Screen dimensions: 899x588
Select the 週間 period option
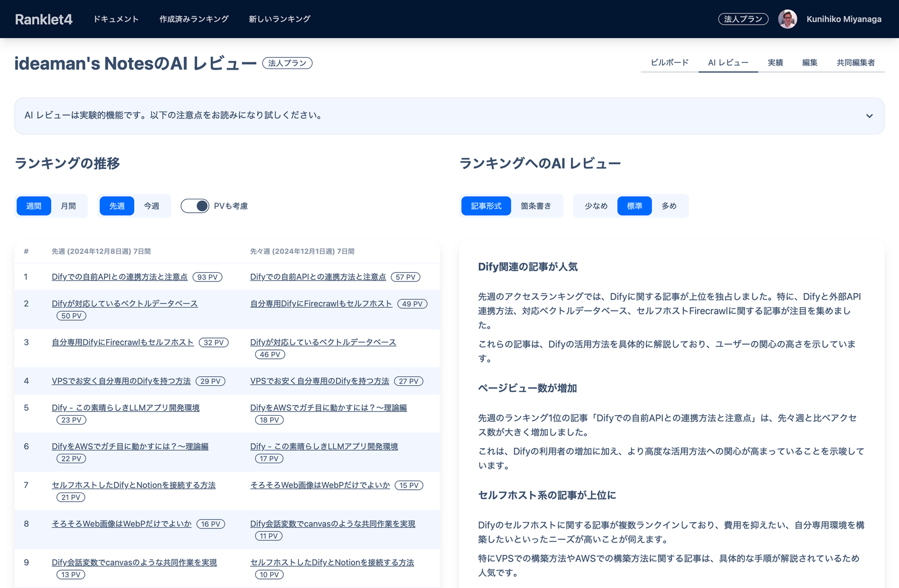34,206
